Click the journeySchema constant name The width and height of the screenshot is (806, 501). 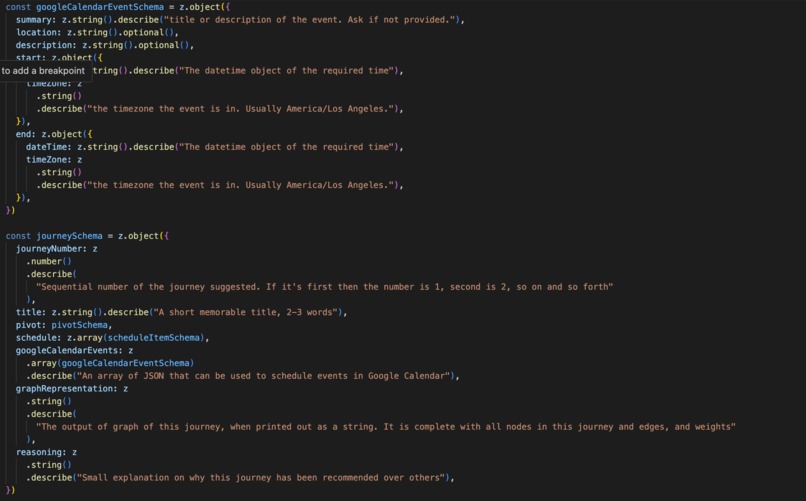tap(69, 236)
